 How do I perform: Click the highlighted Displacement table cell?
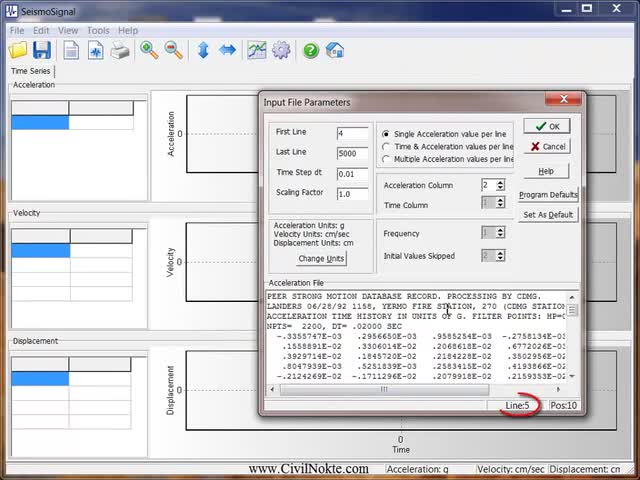point(40,378)
